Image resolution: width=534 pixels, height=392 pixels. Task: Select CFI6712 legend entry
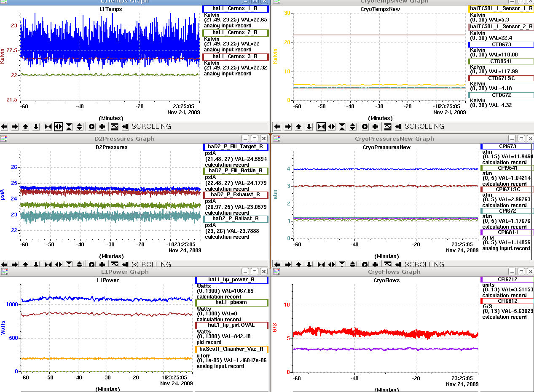507,280
